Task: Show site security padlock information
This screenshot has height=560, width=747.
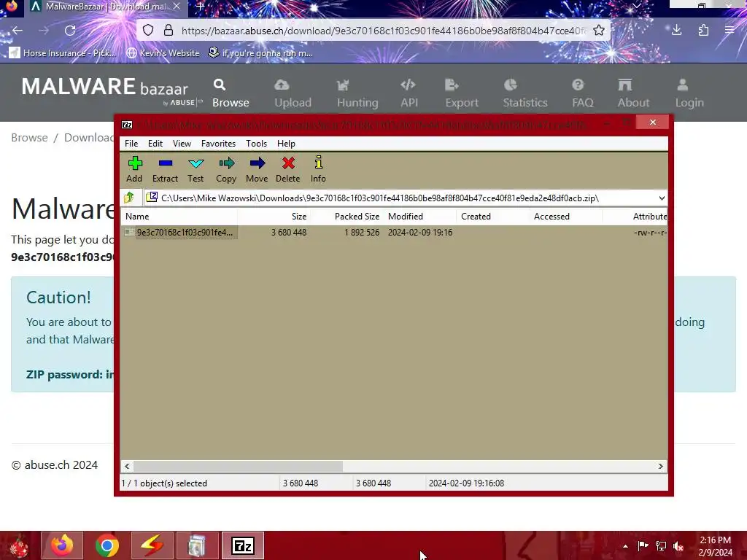Action: (x=169, y=31)
